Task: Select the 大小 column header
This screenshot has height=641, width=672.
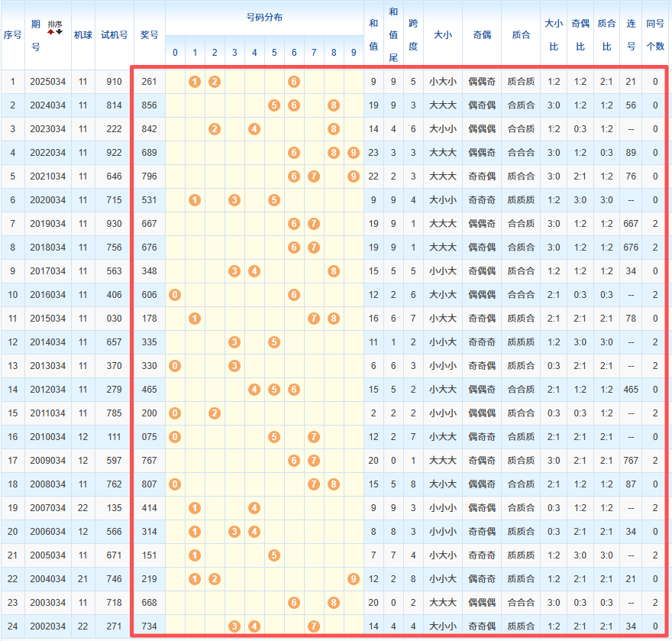Action: (x=442, y=34)
